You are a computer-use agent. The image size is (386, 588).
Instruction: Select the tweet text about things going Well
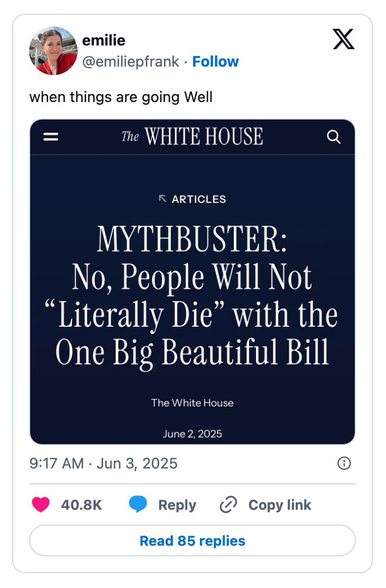coord(121,97)
